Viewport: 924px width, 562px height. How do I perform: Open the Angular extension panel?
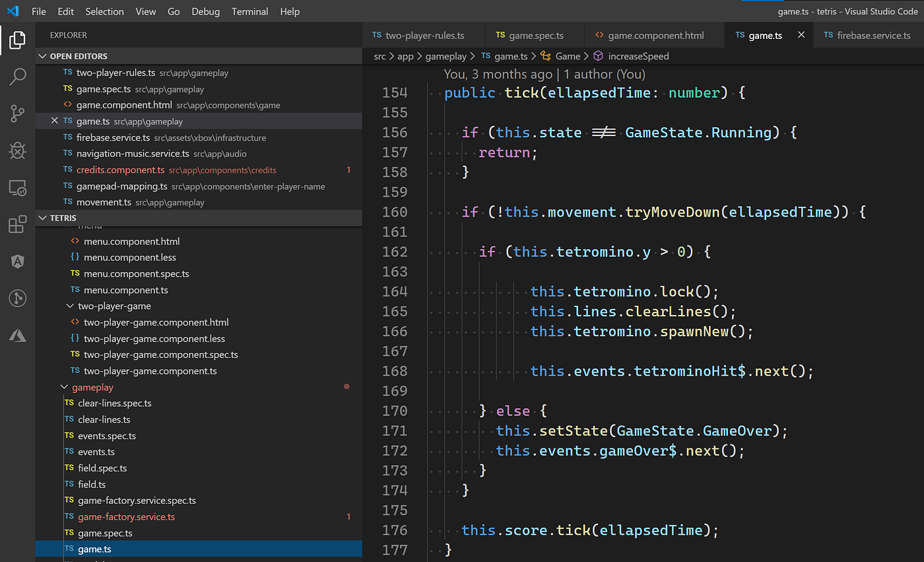pyautogui.click(x=17, y=261)
